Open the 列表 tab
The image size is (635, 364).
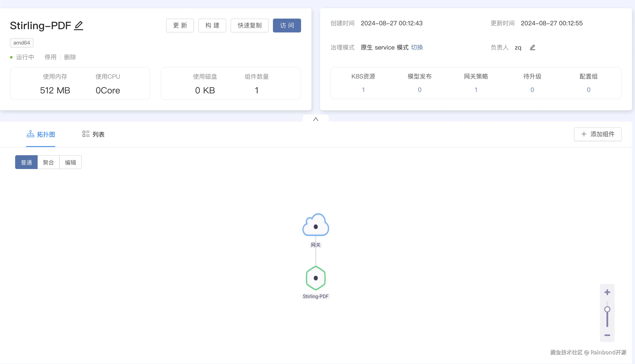click(x=98, y=134)
